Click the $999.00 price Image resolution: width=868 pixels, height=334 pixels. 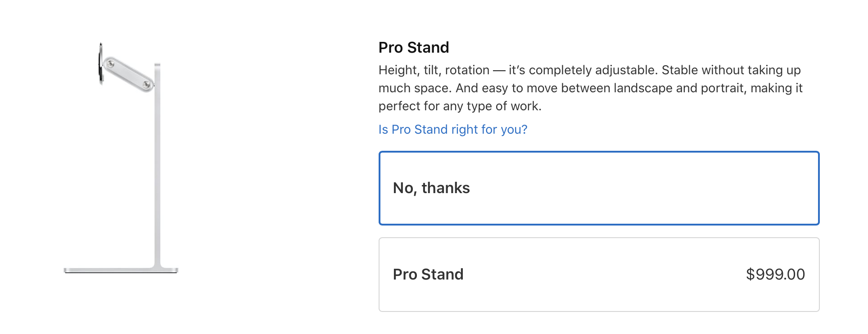(775, 275)
